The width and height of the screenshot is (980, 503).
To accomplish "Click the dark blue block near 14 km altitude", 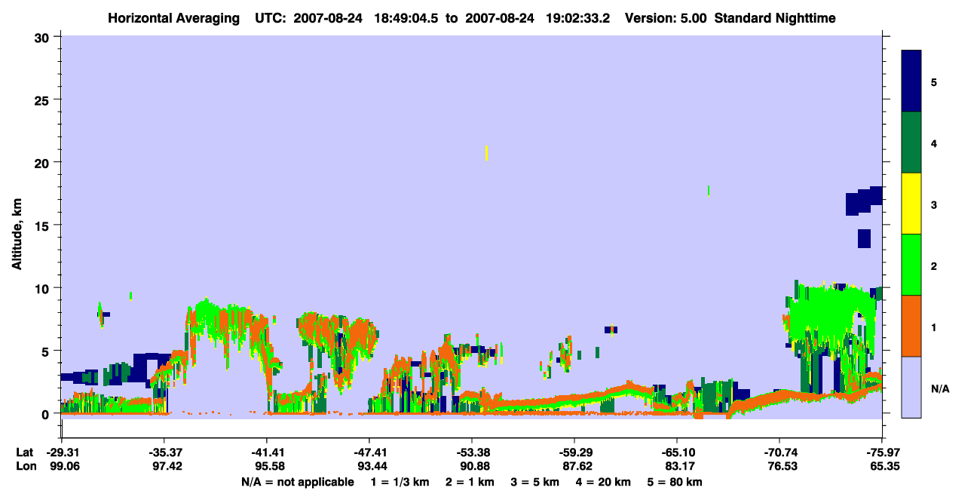I will [x=865, y=238].
